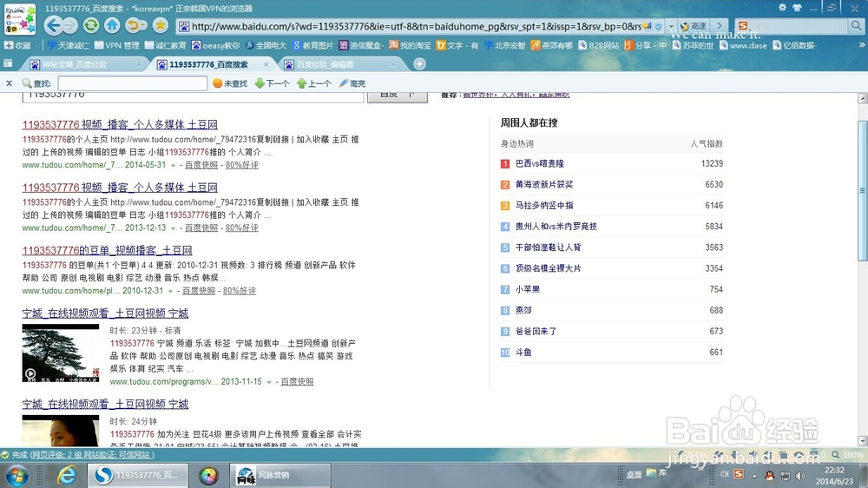Play the 宁城 tree video thumbnail
Image resolution: width=868 pixels, height=488 pixels.
pyautogui.click(x=61, y=353)
